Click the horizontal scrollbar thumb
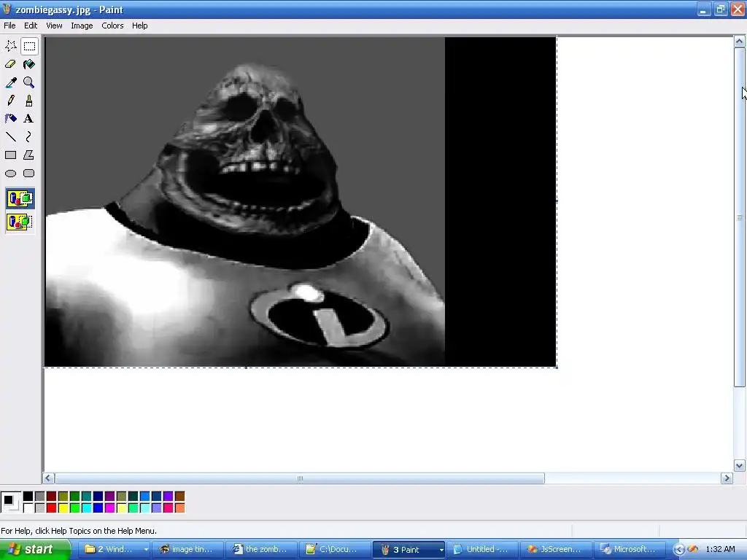Screen dimensions: 747x560 click(300, 478)
